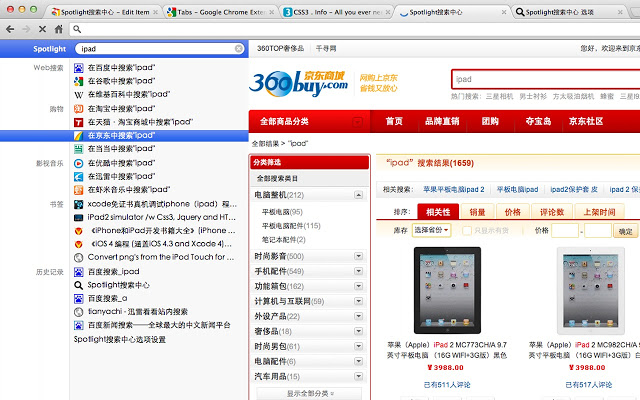Click the Baidu icon next to 在百度中搜索"ipad"

[78, 68]
